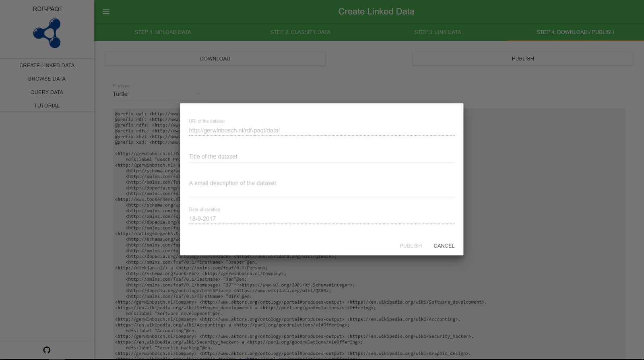Viewport: 644px width, 360px height.
Task: Open the hamburger menu icon
Action: [106, 12]
